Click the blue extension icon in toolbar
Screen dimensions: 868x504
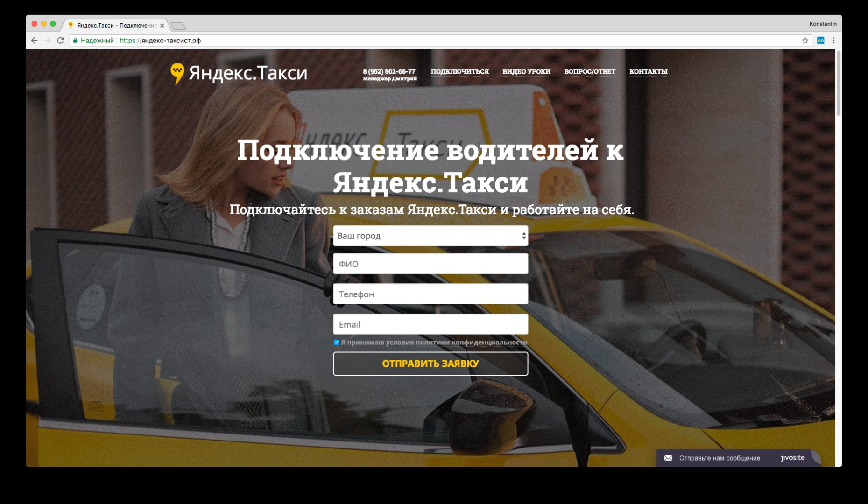[820, 41]
